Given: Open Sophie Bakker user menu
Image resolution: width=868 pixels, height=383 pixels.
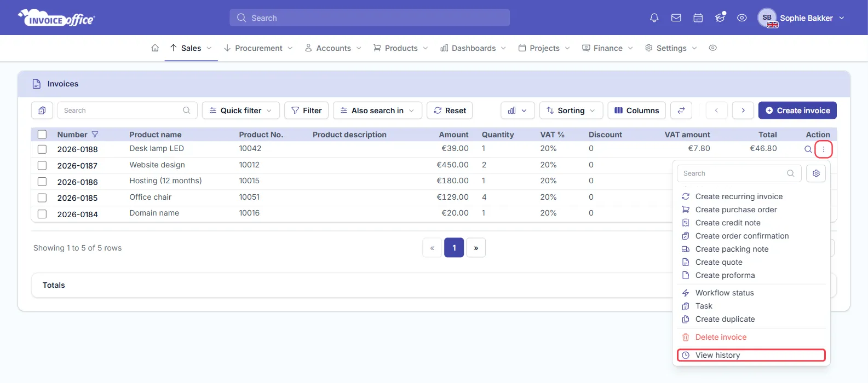Looking at the screenshot, I should point(812,18).
